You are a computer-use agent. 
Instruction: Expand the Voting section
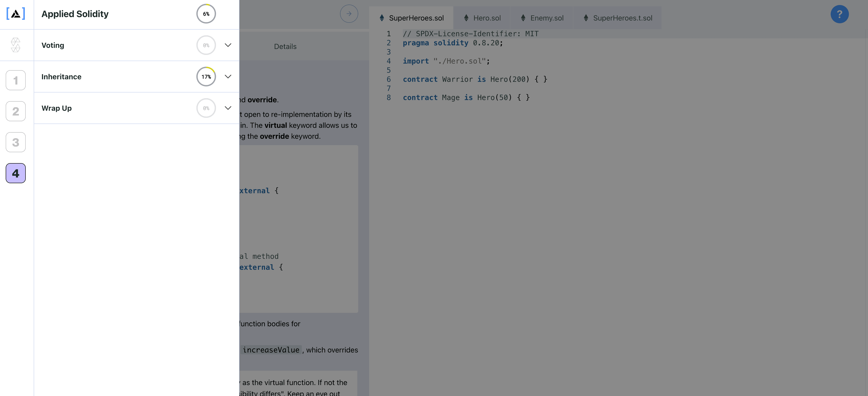coord(228,45)
